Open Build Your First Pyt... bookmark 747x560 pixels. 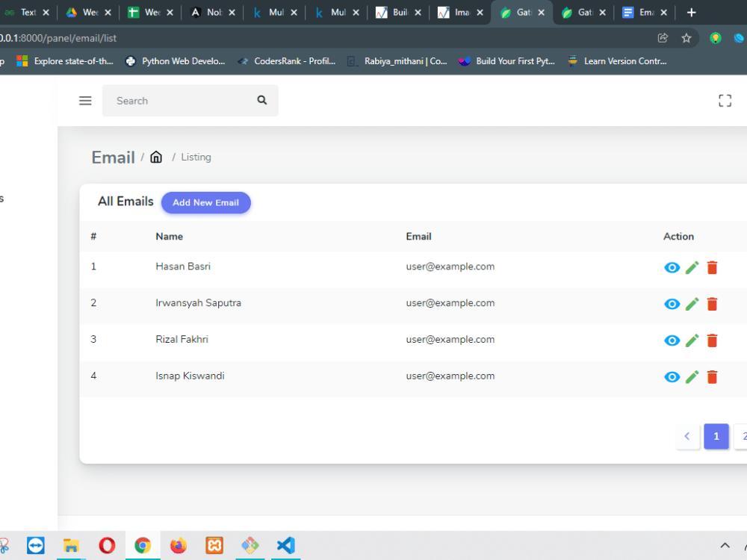tap(506, 61)
